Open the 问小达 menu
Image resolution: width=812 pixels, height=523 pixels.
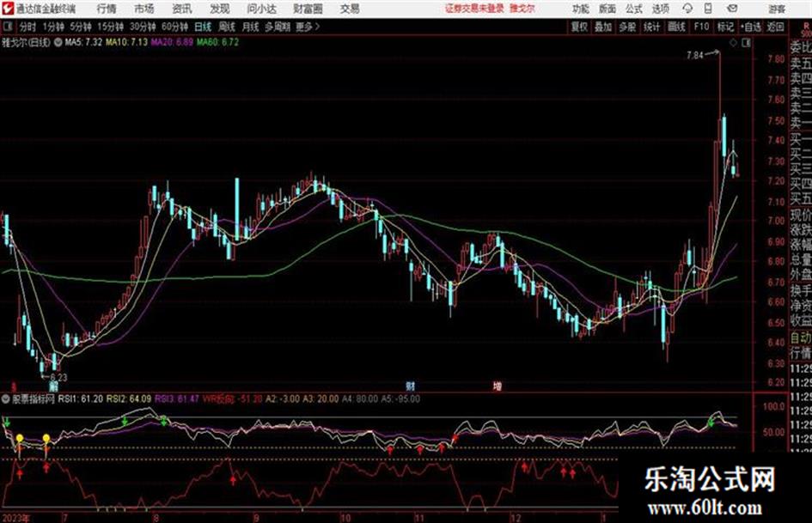[261, 9]
